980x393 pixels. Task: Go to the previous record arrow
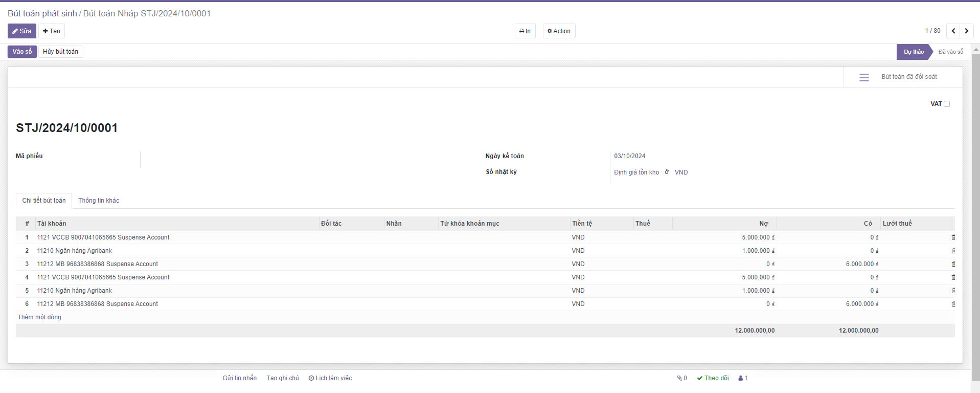[x=953, y=31]
